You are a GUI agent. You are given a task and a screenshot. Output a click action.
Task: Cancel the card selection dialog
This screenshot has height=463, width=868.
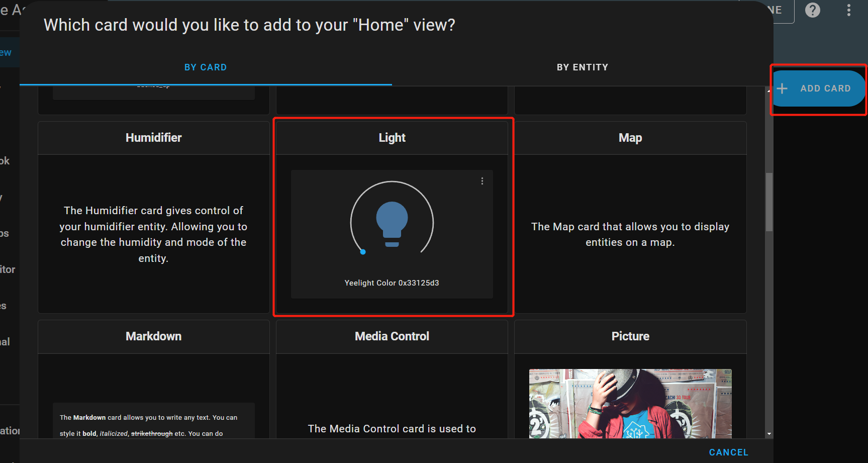click(728, 452)
